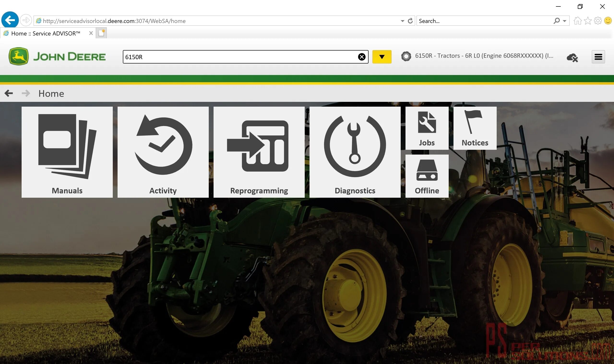Open the browser tools gear icon
614x364 pixels.
598,21
